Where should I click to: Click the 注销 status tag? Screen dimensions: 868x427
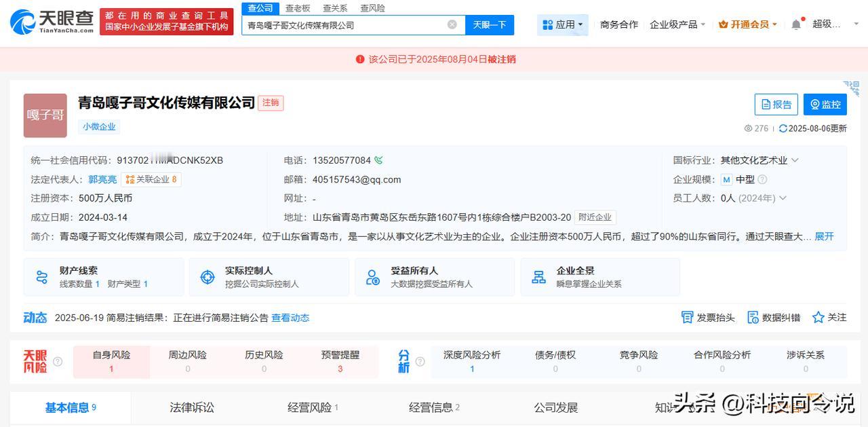(x=271, y=103)
